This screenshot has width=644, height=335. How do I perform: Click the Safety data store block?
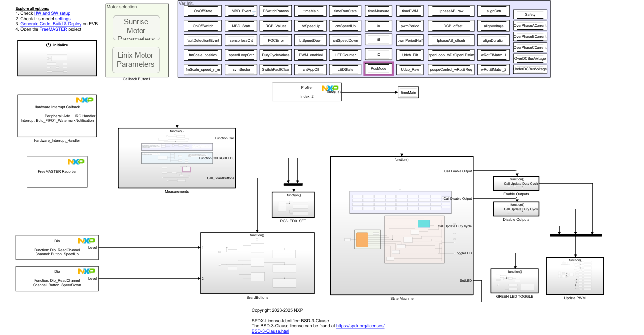pyautogui.click(x=530, y=15)
